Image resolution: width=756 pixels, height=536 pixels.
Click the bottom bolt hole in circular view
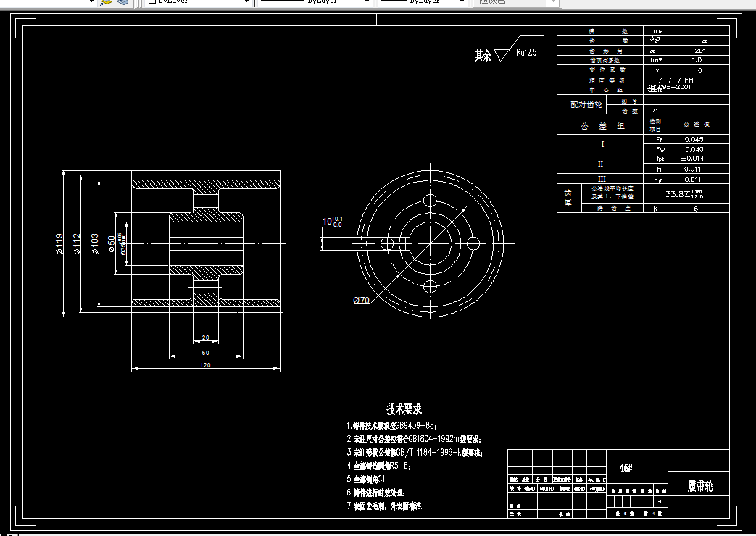click(430, 287)
